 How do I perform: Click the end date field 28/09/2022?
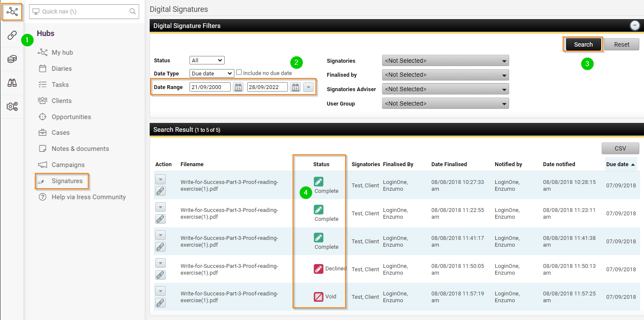268,87
